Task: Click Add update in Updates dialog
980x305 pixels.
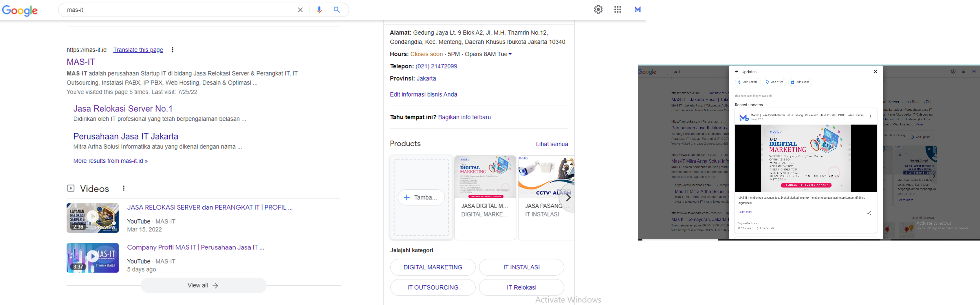Action: [747, 82]
